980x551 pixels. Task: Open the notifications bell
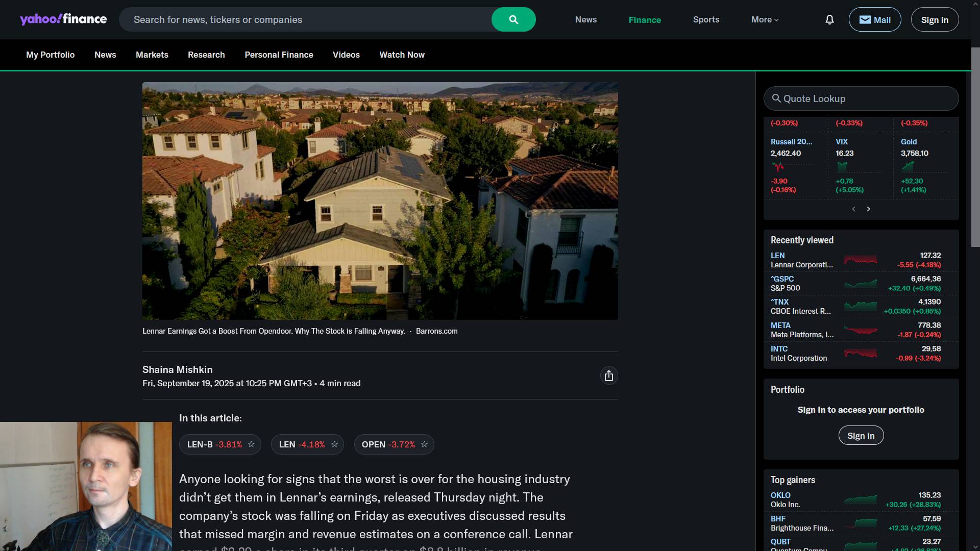coord(829,20)
